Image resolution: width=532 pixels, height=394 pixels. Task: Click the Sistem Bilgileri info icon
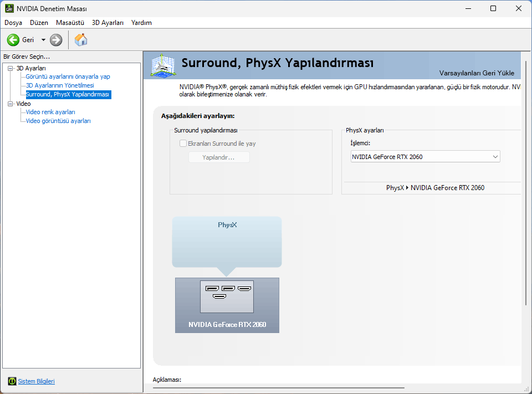(12, 381)
